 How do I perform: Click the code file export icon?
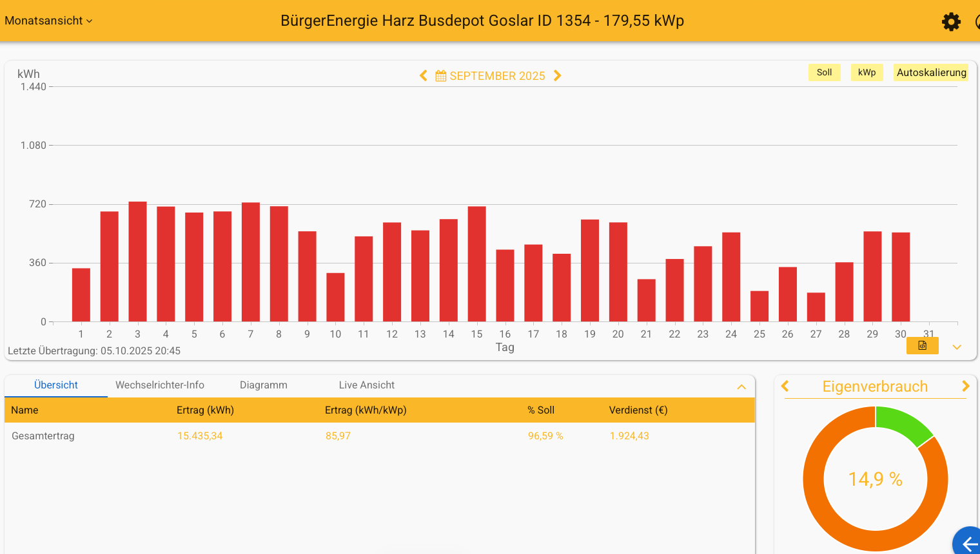point(922,346)
